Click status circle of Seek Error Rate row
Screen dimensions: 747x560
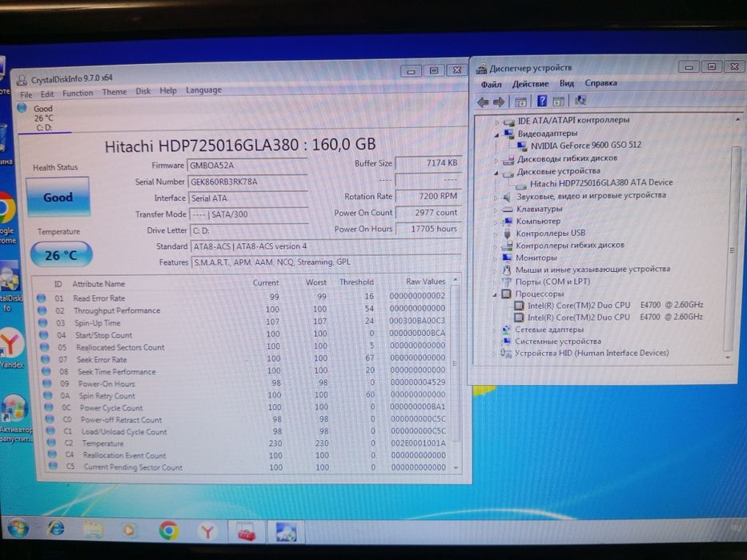(46, 359)
